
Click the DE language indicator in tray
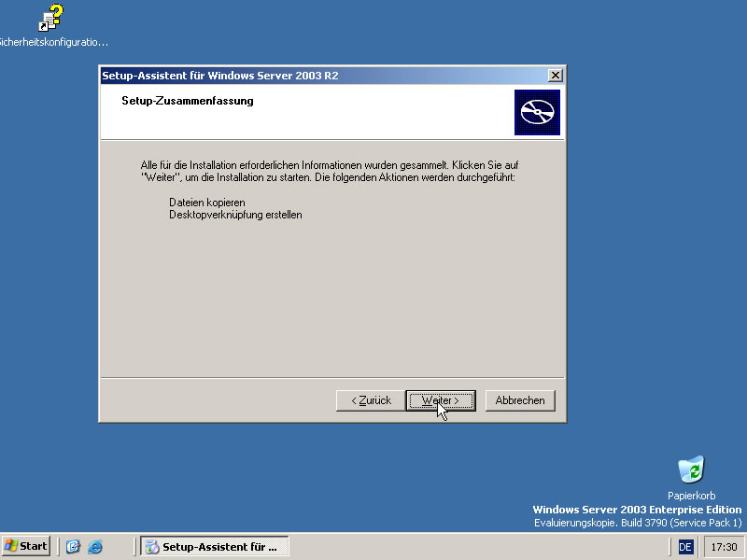[685, 546]
